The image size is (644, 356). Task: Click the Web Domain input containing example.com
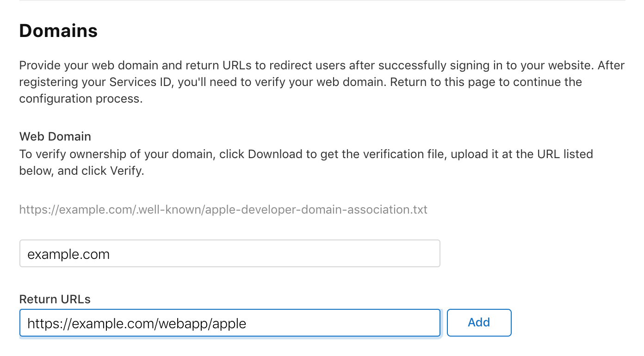point(229,253)
